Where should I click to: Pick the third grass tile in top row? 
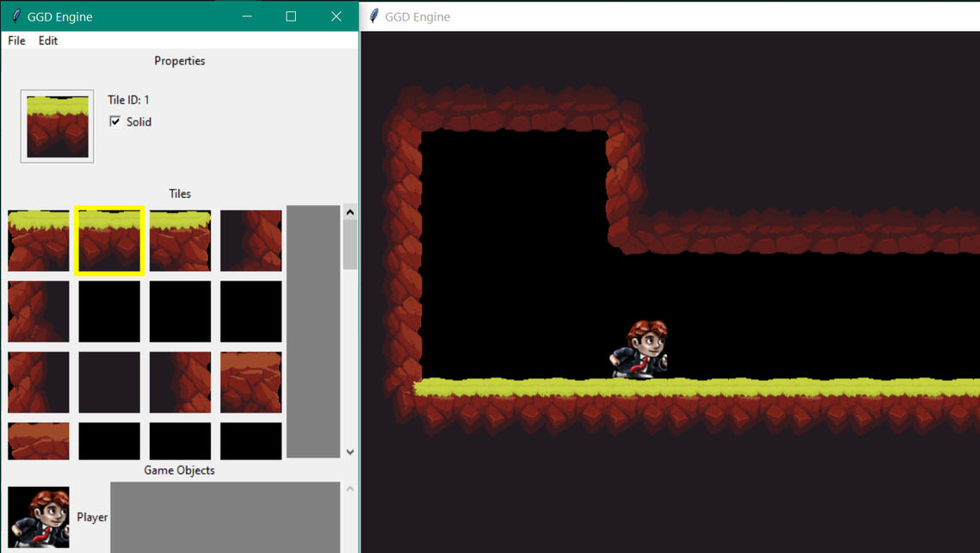(180, 241)
